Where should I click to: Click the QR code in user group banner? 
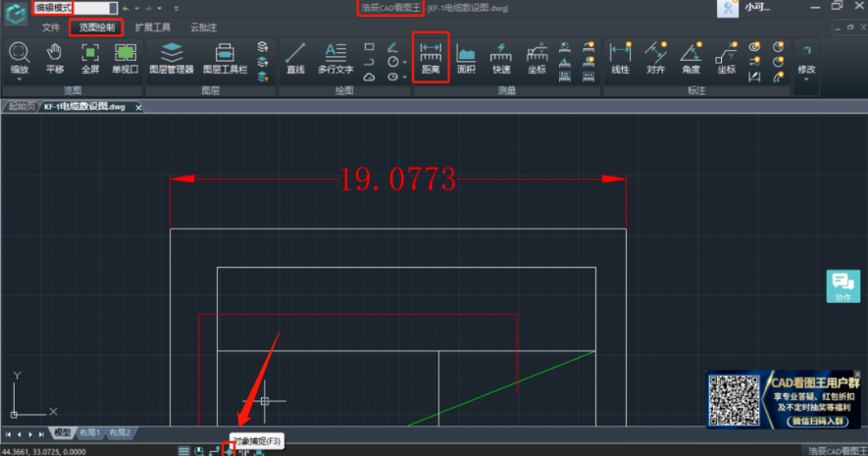(735, 400)
